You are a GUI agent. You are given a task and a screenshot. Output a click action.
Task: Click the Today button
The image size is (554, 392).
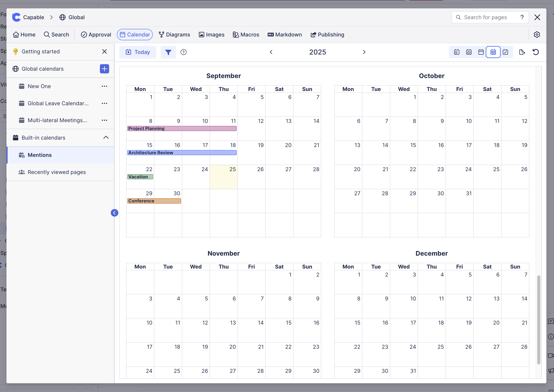tap(138, 52)
